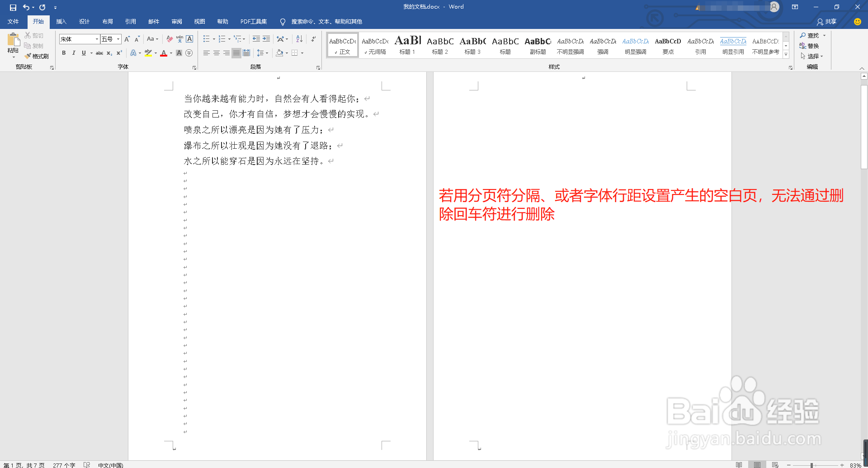Expand the font color dropdown arrow
The width and height of the screenshot is (868, 468).
(x=171, y=53)
